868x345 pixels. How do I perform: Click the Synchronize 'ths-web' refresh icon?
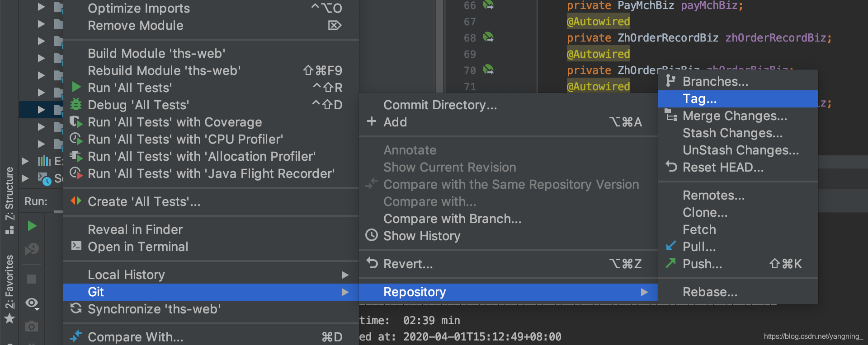pyautogui.click(x=76, y=308)
